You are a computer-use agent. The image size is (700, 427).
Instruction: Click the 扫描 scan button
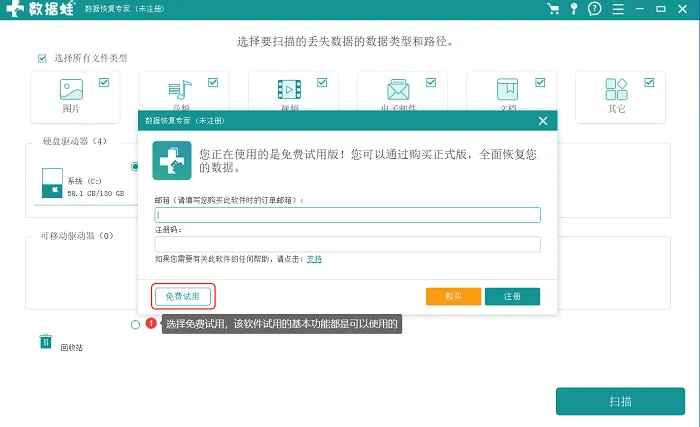pos(620,402)
